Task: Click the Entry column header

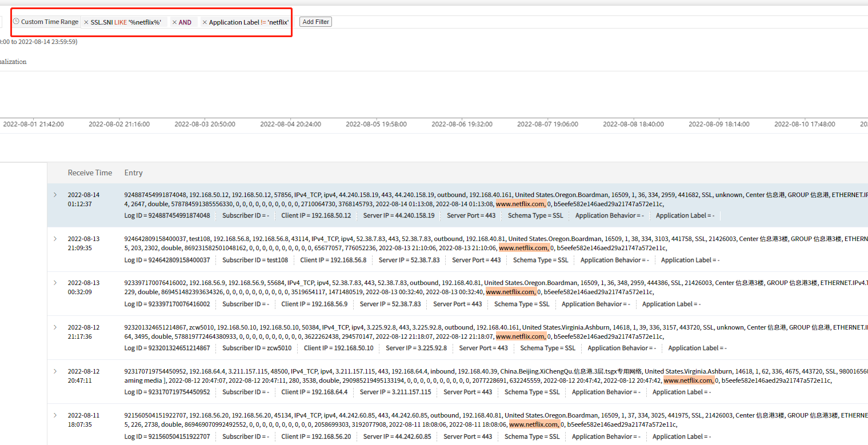Action: point(133,173)
